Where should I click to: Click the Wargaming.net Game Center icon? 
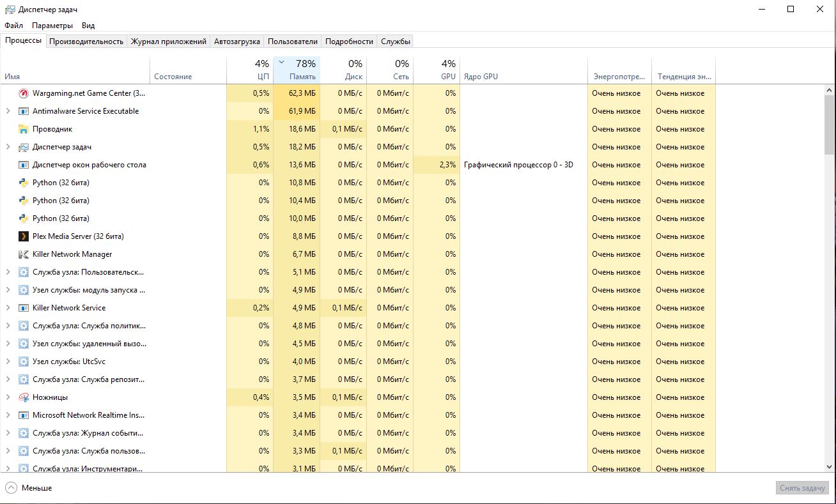click(x=24, y=93)
